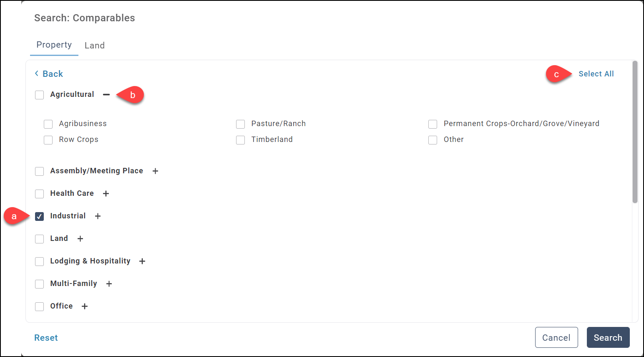Image resolution: width=644 pixels, height=357 pixels.
Task: Expand Industrial subcategories plus icon
Action: pos(98,216)
